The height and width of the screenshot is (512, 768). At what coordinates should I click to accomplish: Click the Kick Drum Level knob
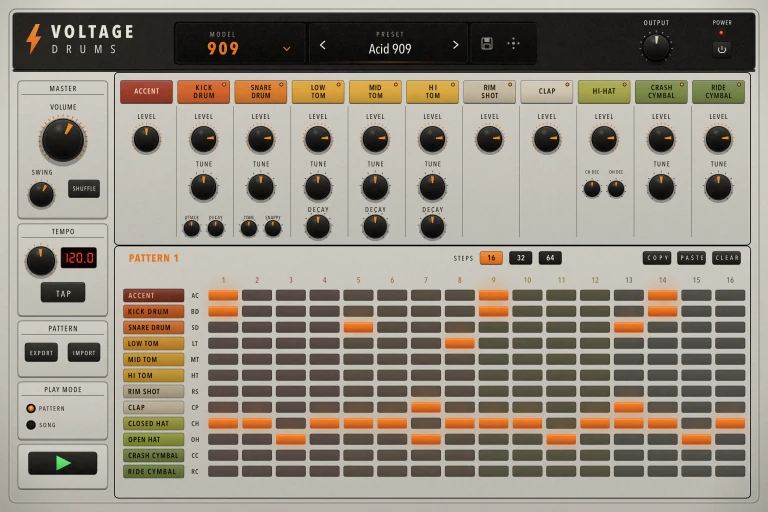point(203,139)
